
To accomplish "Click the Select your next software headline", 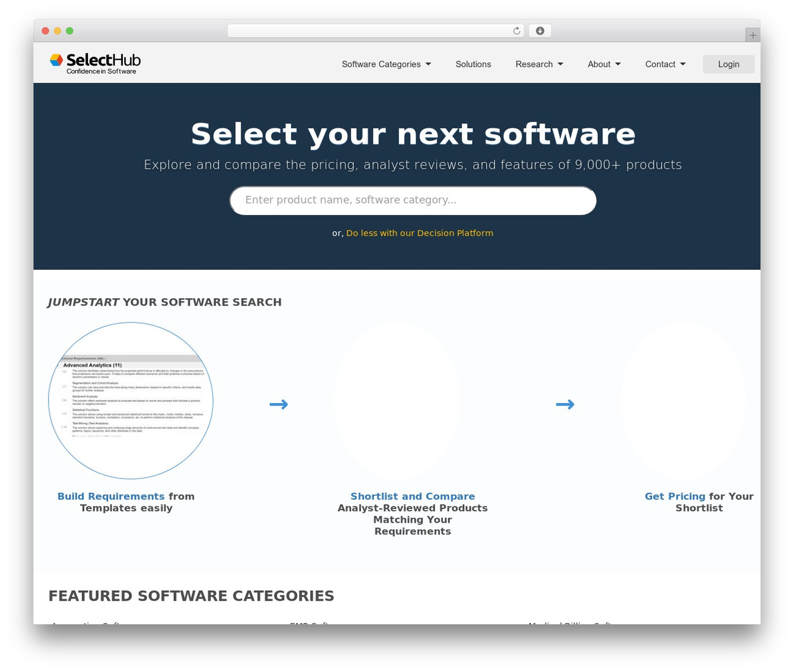I will click(x=413, y=134).
